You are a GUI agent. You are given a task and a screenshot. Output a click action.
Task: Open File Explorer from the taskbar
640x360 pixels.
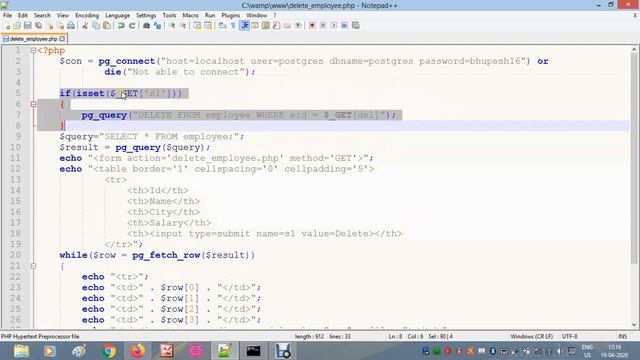(21, 351)
